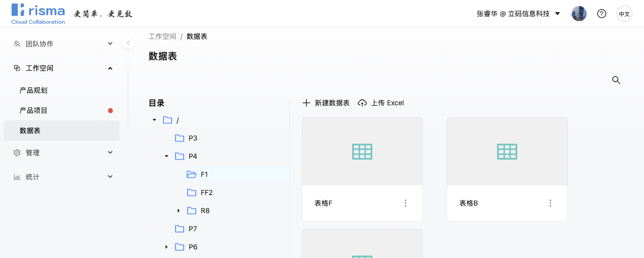The image size is (644, 258).
Task: Collapse the 工作空间 menu chevron
Action: click(x=110, y=68)
